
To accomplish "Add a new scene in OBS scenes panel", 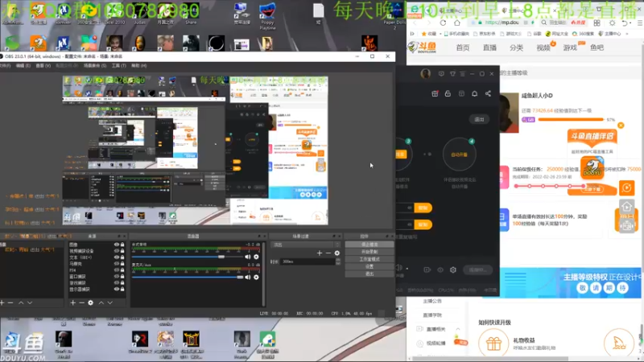I will (x=2, y=302).
